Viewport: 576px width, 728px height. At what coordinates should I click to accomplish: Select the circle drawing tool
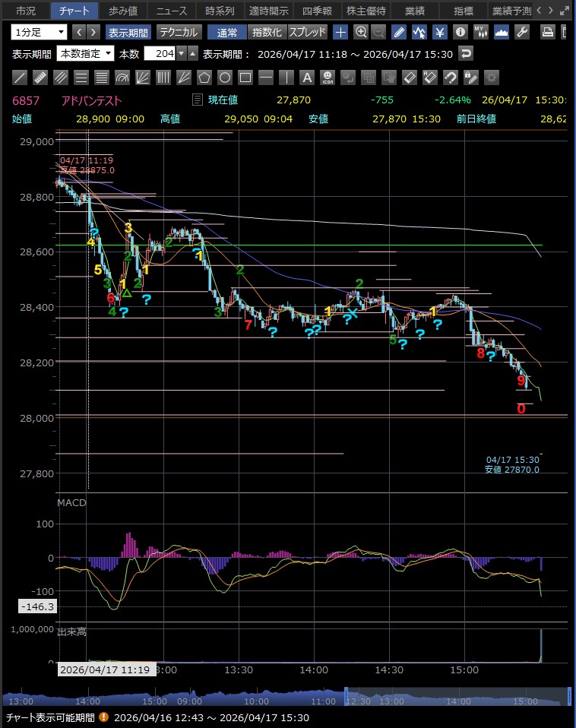click(x=224, y=78)
